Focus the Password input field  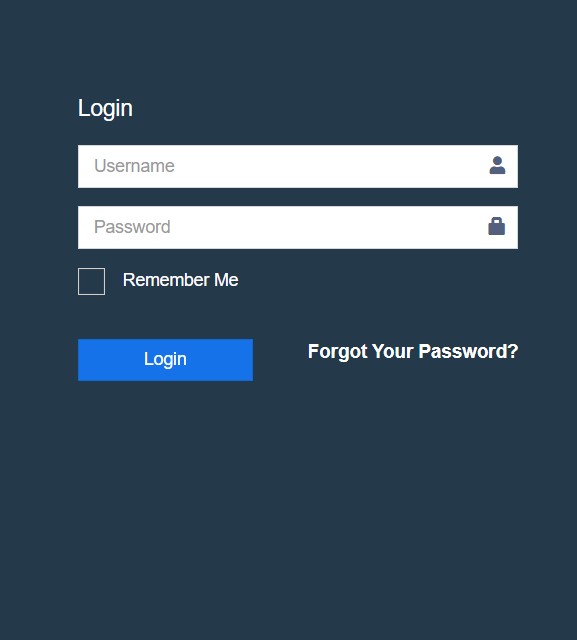298,227
